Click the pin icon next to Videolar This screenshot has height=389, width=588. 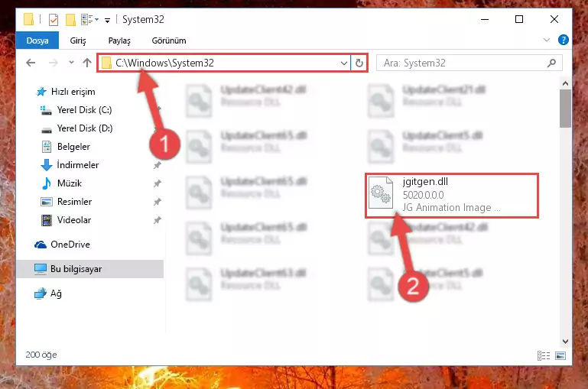coord(157,220)
